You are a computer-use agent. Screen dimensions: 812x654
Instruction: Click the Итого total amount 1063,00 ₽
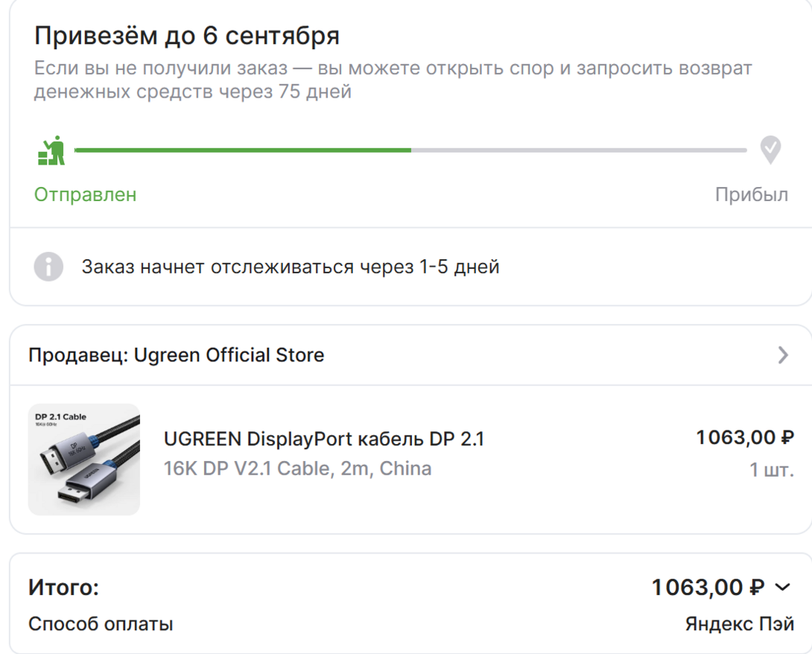708,588
